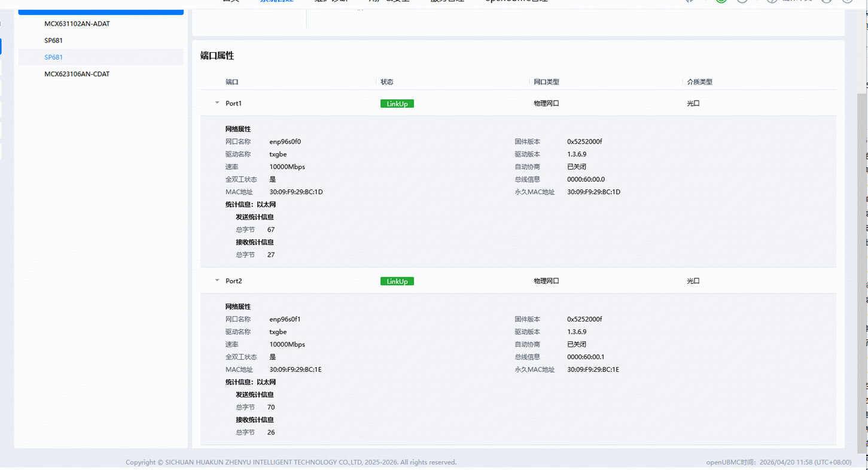Image resolution: width=868 pixels, height=470 pixels.
Task: Collapse the Port1 details row arrow
Action: 217,103
